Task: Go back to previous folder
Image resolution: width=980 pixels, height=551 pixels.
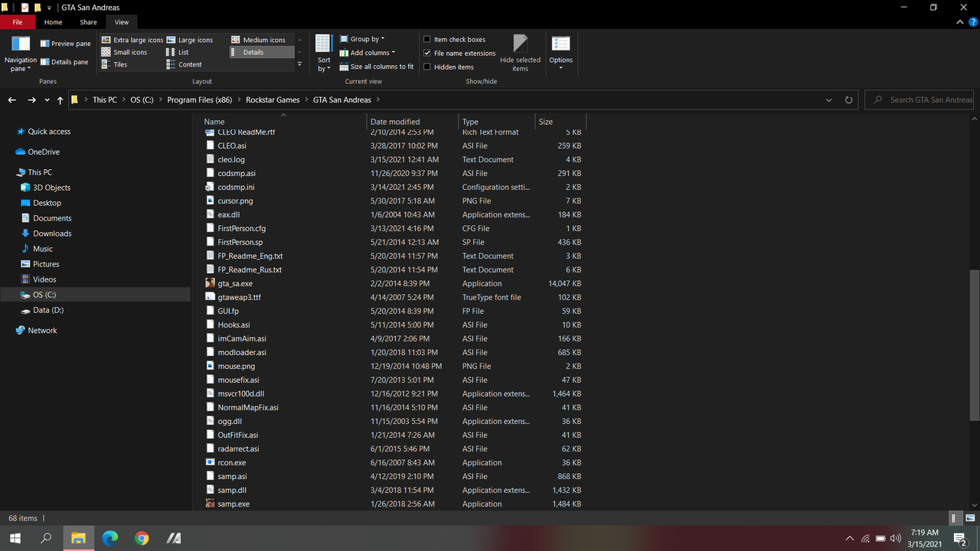Action: pyautogui.click(x=11, y=100)
